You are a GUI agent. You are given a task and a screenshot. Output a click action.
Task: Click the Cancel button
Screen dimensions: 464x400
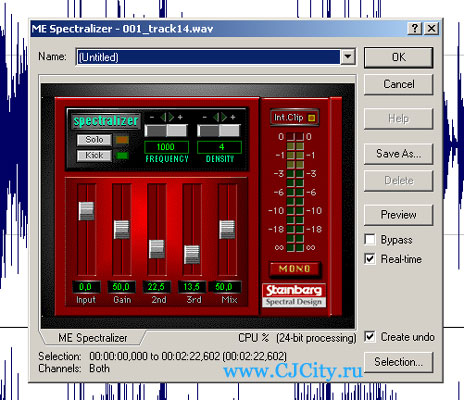tap(399, 84)
